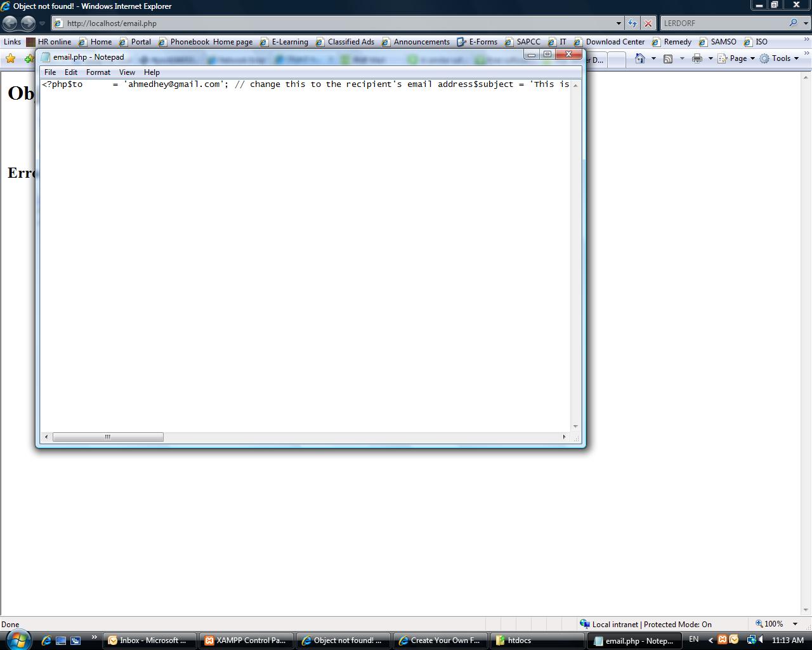Screen dimensions: 812x650
Task: Click Notepad horizontal scrollbar thumb
Action: (x=108, y=437)
